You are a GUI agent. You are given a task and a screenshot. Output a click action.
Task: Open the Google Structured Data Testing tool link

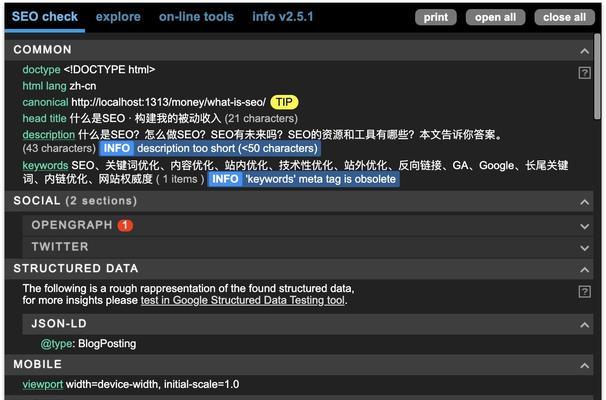coord(242,300)
